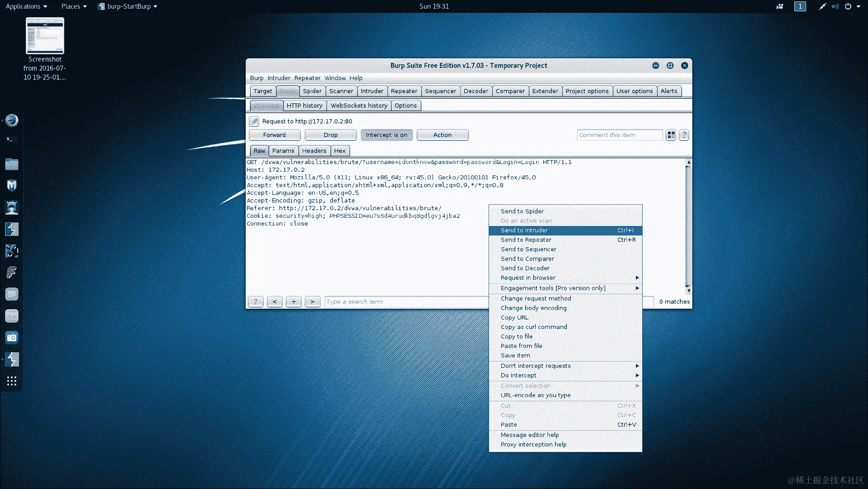Open the Headers tab

pos(314,151)
